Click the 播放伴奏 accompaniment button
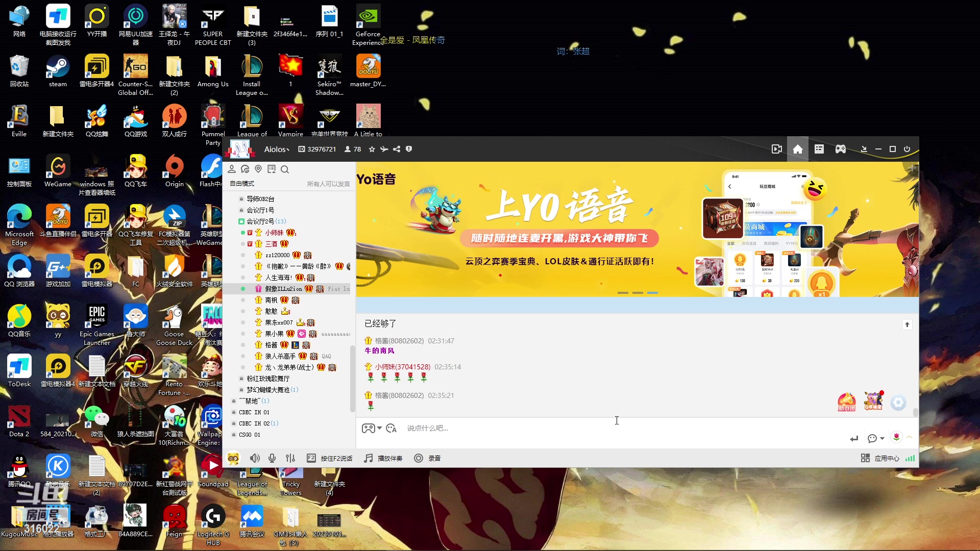The image size is (980, 551). (383, 458)
